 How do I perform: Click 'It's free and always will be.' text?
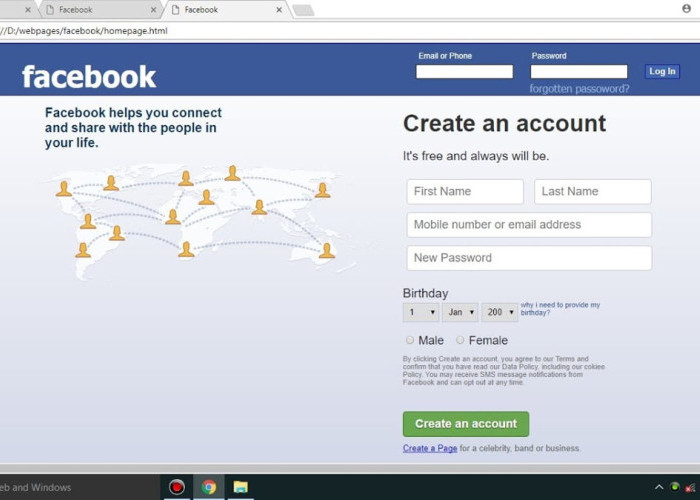(x=476, y=156)
